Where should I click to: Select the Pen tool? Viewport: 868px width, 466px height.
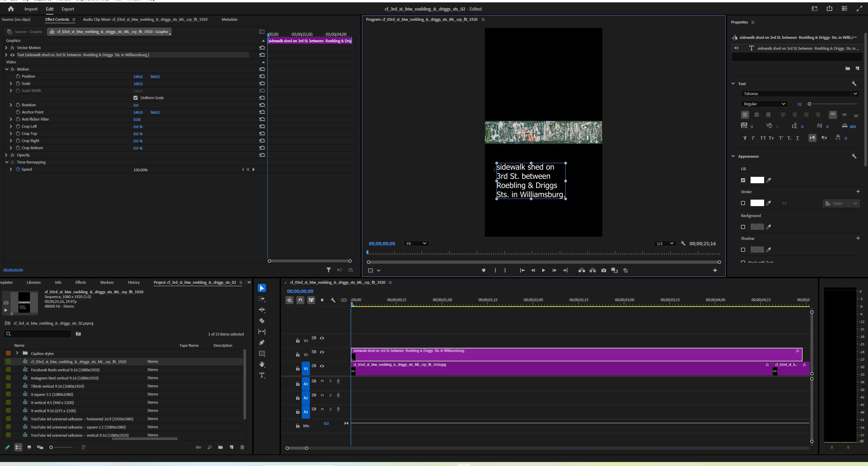(x=262, y=343)
